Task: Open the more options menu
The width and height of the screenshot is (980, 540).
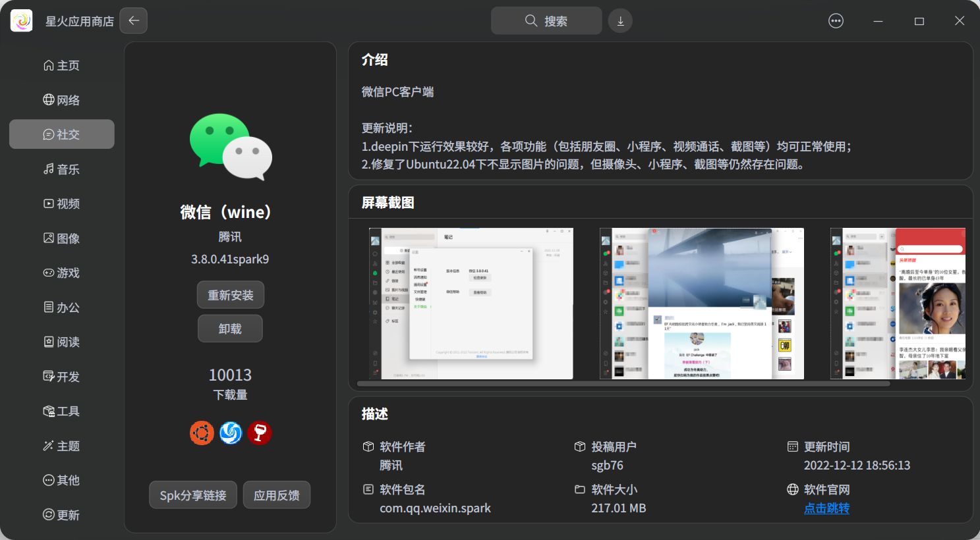Action: click(x=836, y=20)
